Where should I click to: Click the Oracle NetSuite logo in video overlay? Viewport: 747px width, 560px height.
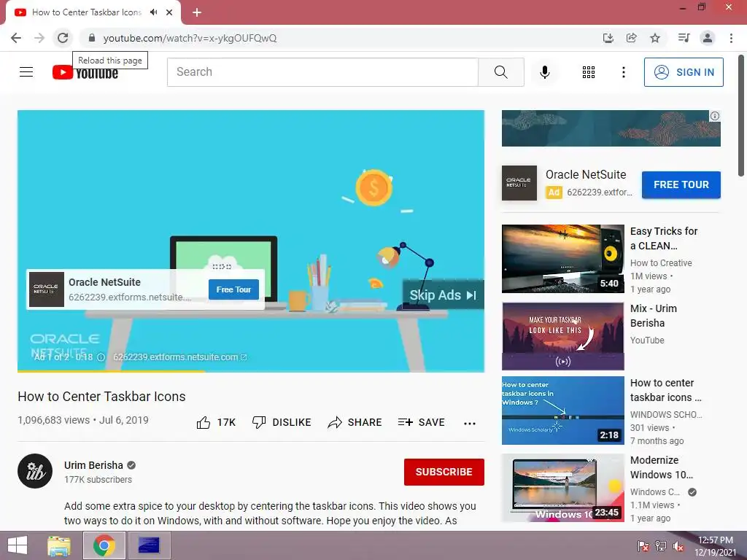[x=46, y=289]
